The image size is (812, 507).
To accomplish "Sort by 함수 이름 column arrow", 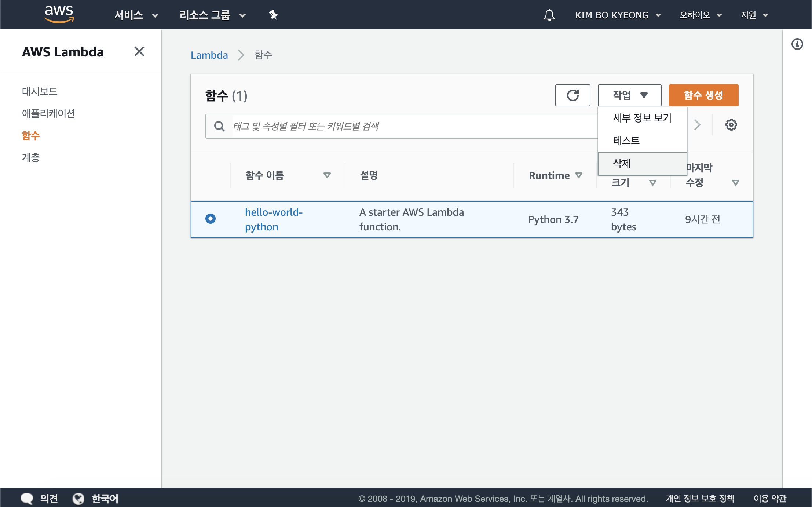I will pos(327,175).
